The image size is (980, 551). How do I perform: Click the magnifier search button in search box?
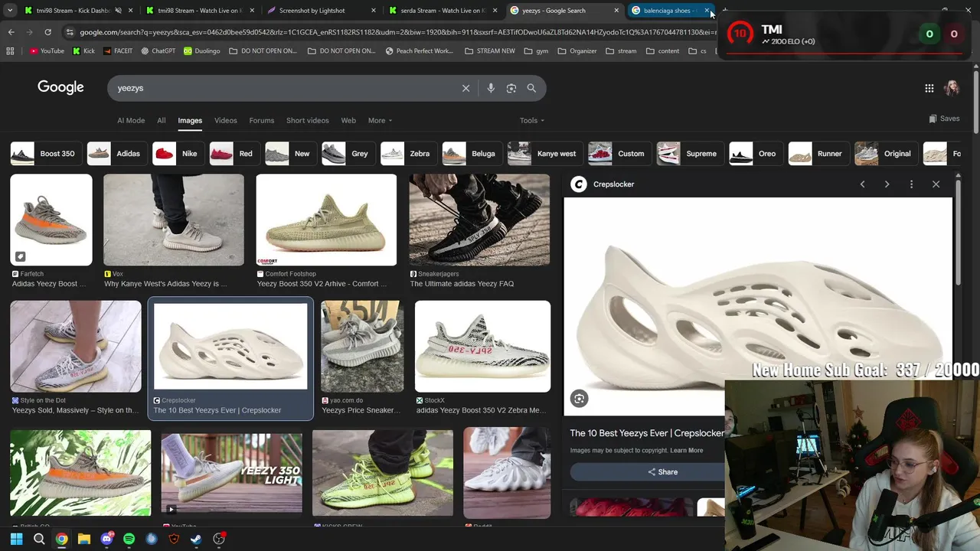(531, 88)
